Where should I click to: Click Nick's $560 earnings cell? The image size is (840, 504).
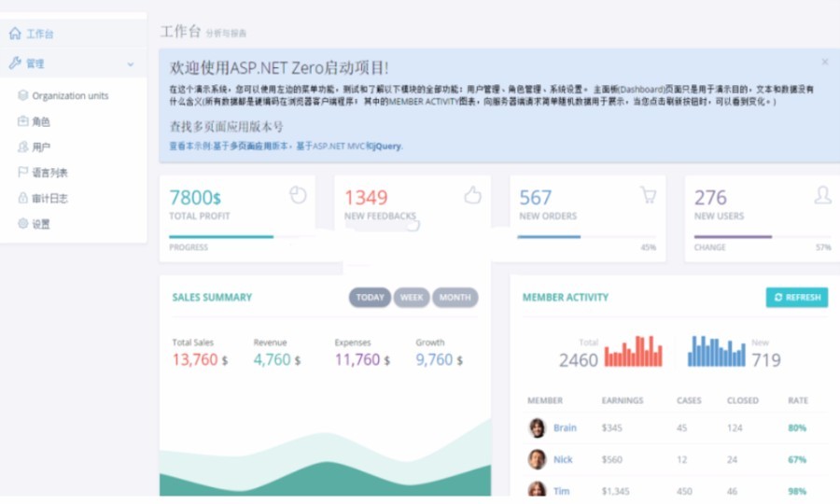pos(611,459)
